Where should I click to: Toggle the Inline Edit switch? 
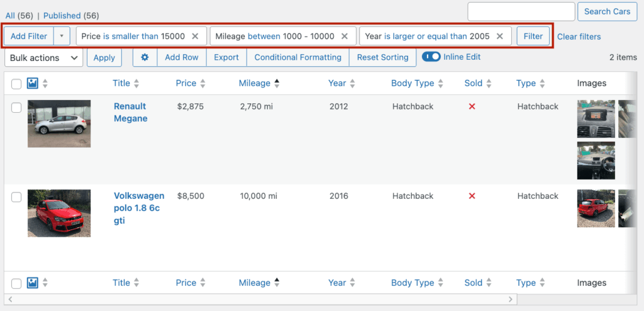tap(431, 57)
